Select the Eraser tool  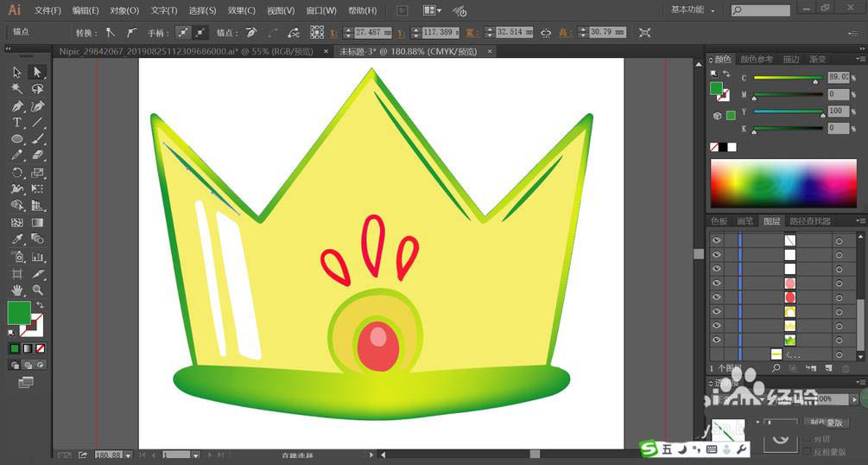[x=37, y=156]
